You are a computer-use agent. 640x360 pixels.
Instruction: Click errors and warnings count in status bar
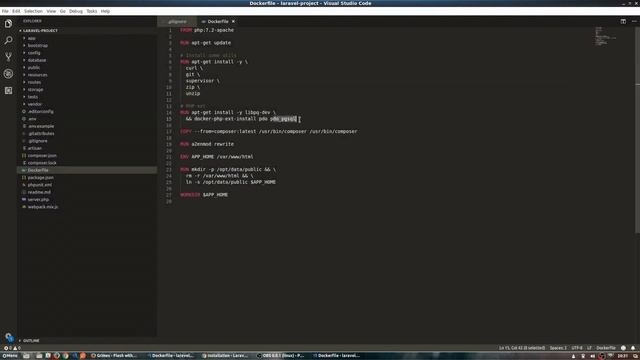click(x=12, y=348)
